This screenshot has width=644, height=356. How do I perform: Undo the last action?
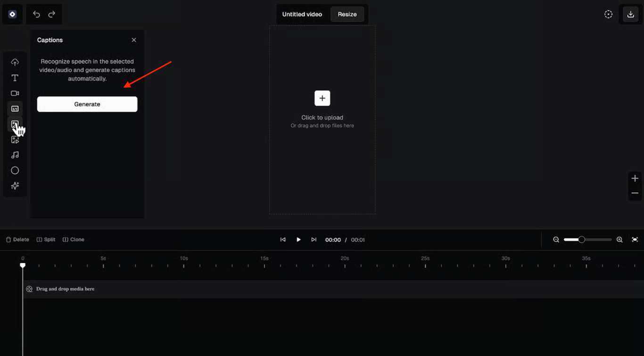click(36, 14)
